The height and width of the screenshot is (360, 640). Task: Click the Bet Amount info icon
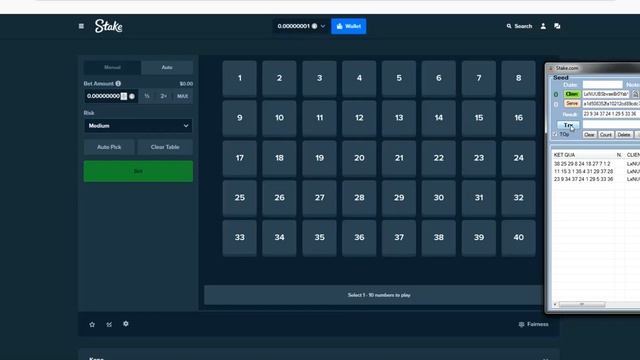click(x=118, y=83)
